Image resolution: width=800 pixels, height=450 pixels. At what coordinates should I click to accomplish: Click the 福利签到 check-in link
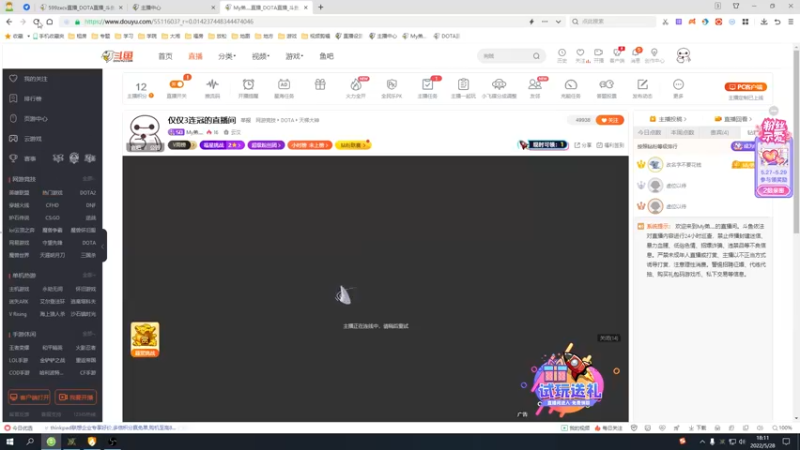coord(610,145)
